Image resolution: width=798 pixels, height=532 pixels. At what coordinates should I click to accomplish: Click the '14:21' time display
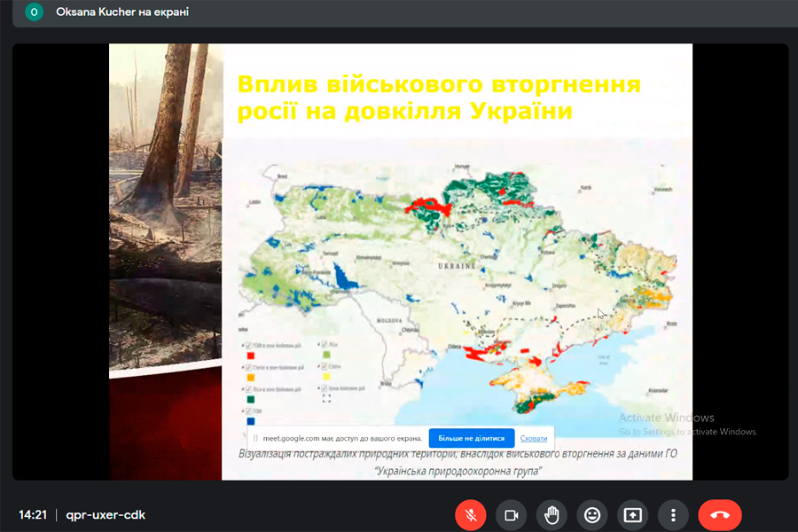tap(33, 515)
